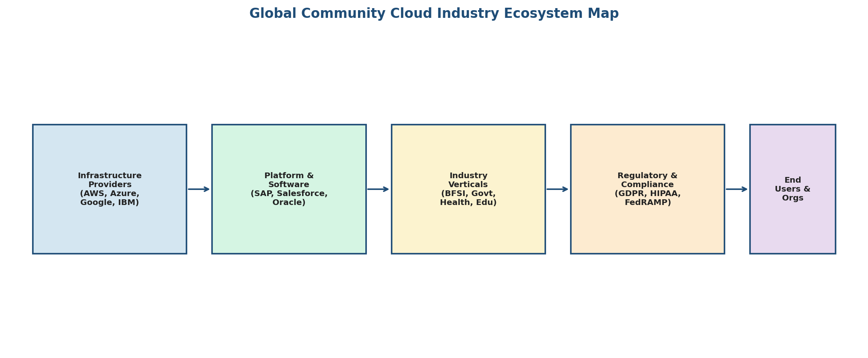Click the "Google, IBM)" text line

point(109,203)
